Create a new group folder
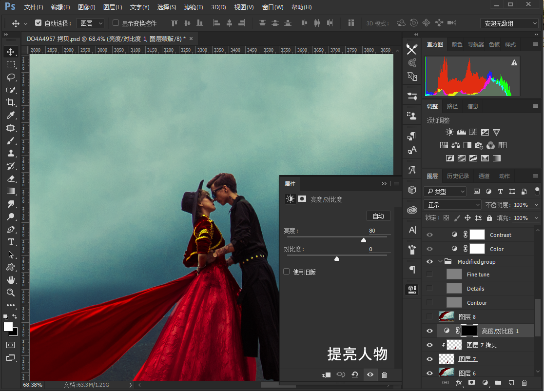 click(x=498, y=383)
